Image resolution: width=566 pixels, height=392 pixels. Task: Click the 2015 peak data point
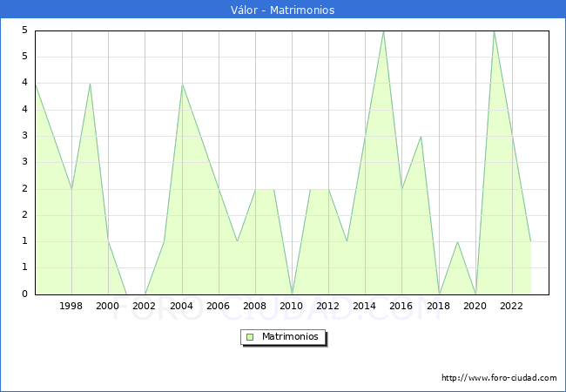tap(383, 31)
